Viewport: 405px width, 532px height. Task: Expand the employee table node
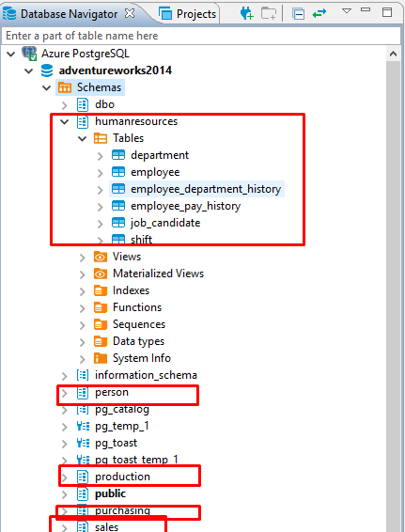click(100, 173)
